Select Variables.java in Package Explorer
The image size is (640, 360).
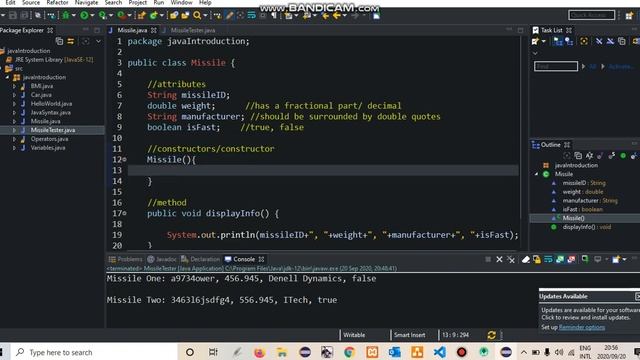pyautogui.click(x=48, y=148)
